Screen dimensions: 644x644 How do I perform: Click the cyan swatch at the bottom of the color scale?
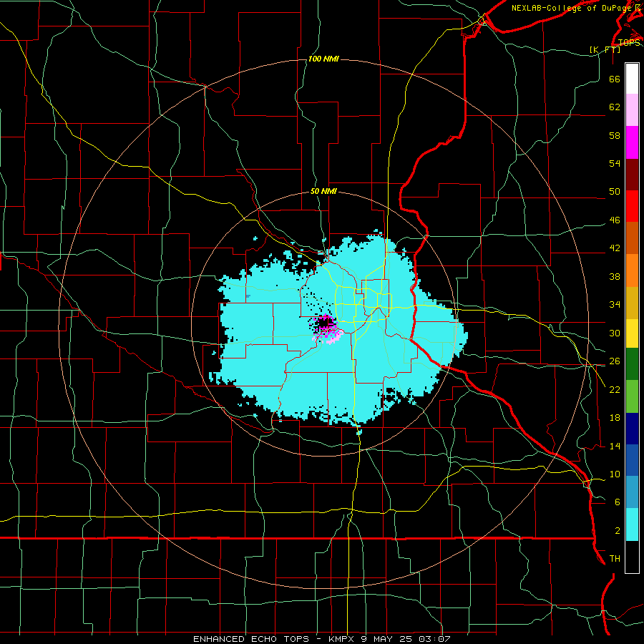pyautogui.click(x=632, y=525)
